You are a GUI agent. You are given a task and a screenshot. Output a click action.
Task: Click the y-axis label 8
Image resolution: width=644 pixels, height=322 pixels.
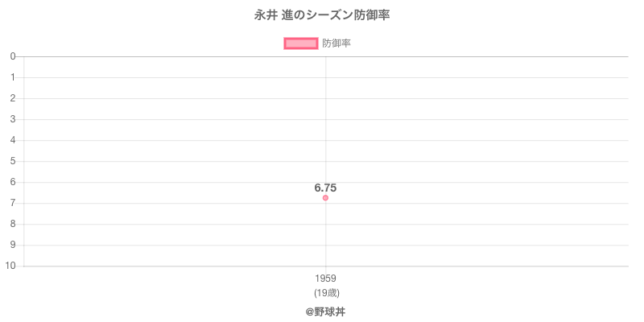tap(14, 224)
